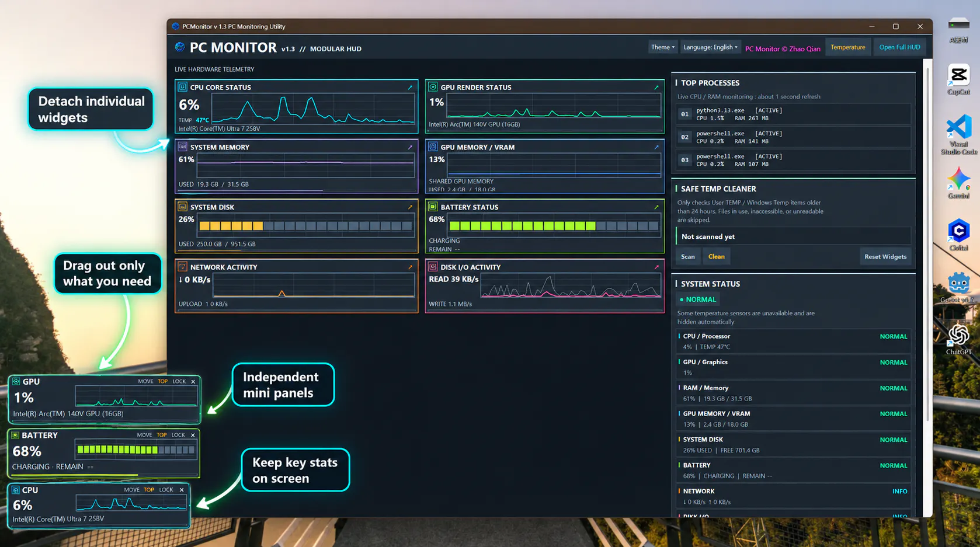Click the CPU Core Status chip icon
This screenshot has width=980, height=547.
coord(182,87)
